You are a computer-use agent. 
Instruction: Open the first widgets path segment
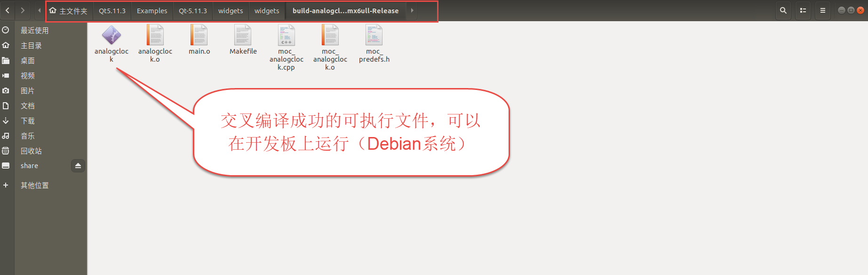click(x=231, y=11)
